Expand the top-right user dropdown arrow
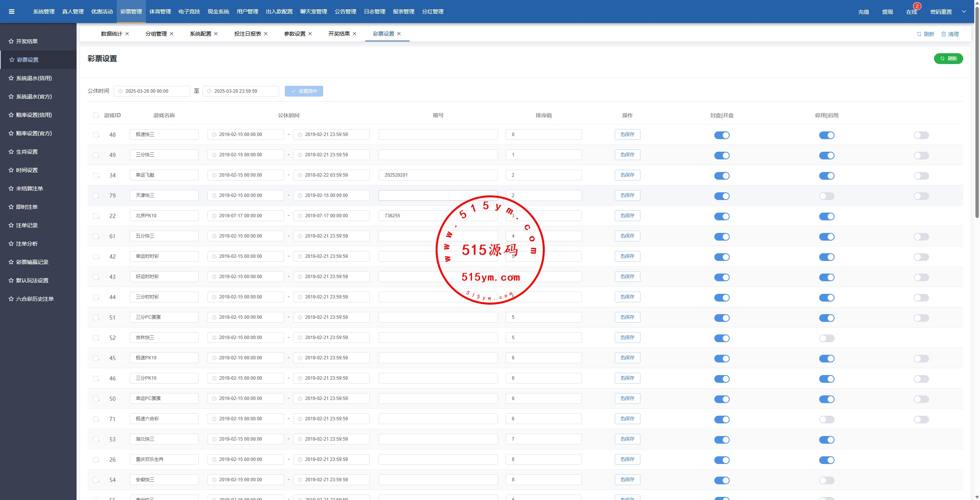This screenshot has width=980, height=500. coord(964,11)
